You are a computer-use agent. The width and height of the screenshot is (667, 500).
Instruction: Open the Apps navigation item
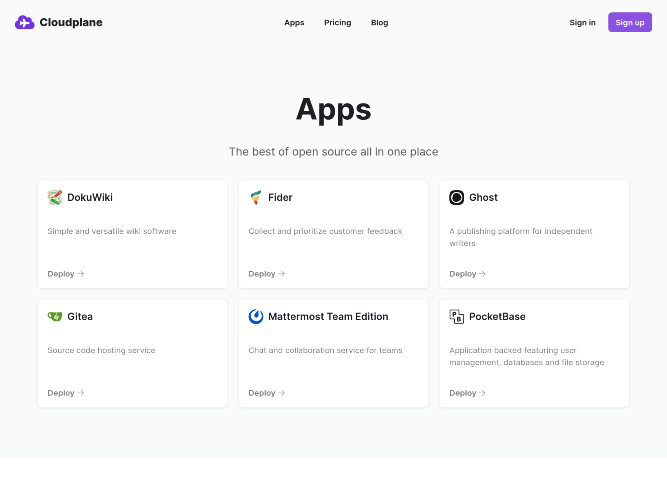coord(294,23)
